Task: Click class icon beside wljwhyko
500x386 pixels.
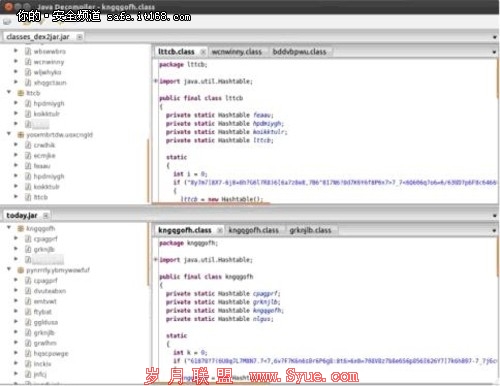Action: click(x=28, y=72)
